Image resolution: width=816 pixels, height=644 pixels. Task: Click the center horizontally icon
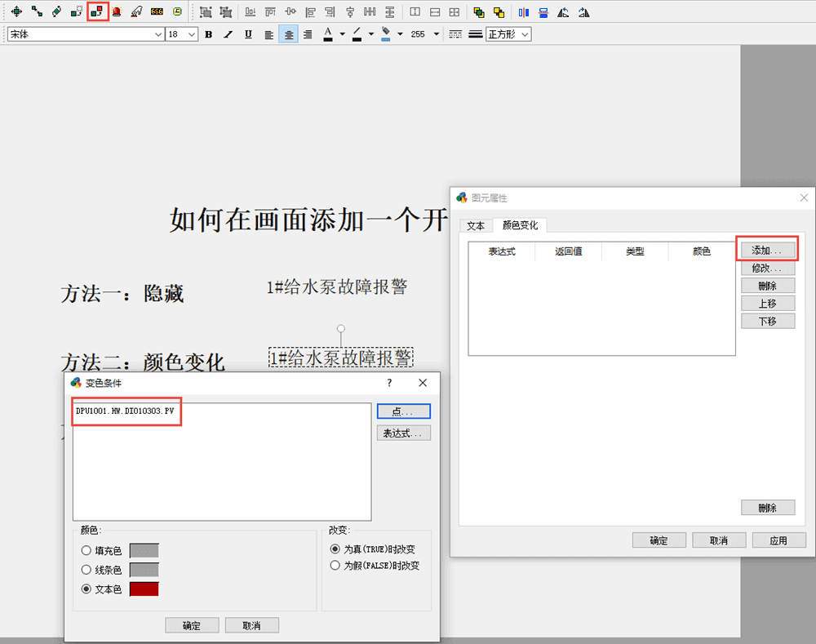coord(350,12)
